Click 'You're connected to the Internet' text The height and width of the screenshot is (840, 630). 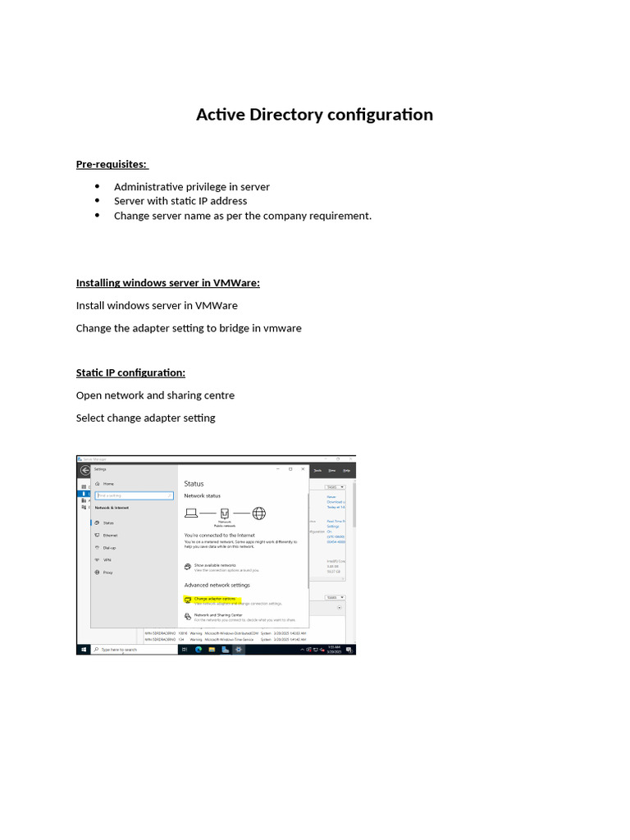pos(220,535)
